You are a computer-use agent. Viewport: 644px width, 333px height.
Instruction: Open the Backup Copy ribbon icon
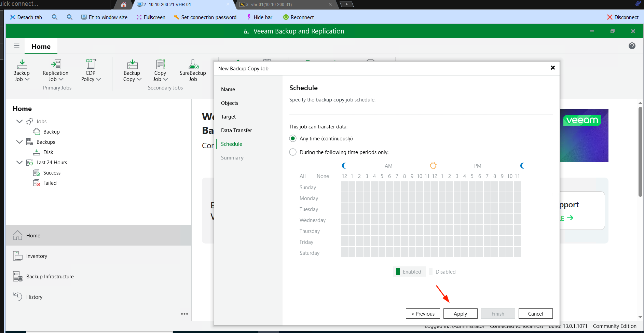click(132, 64)
